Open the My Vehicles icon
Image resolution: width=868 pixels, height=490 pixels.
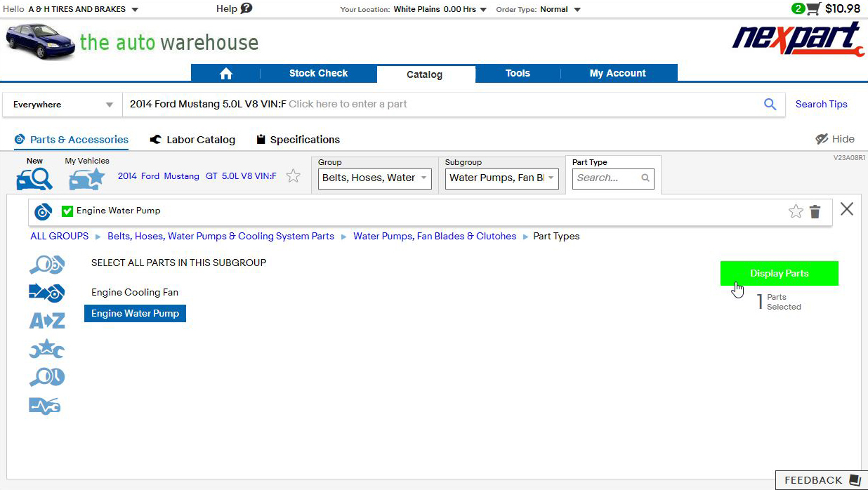tap(86, 178)
